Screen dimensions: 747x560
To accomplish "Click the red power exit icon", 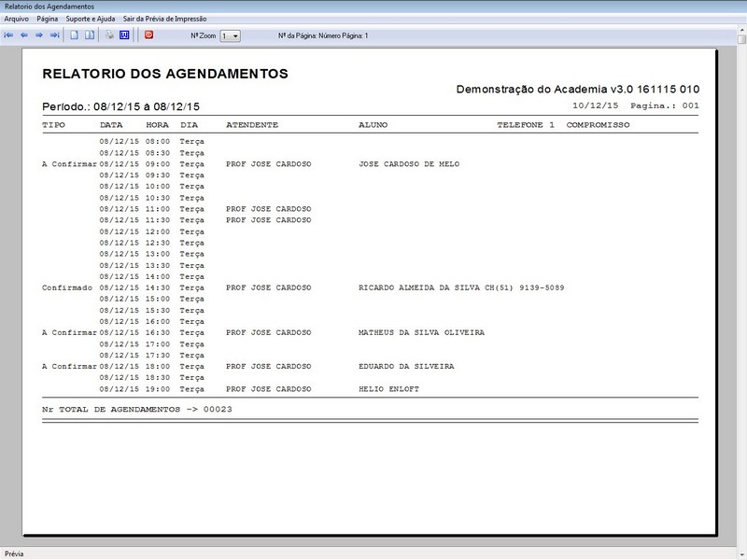I will coord(149,35).
